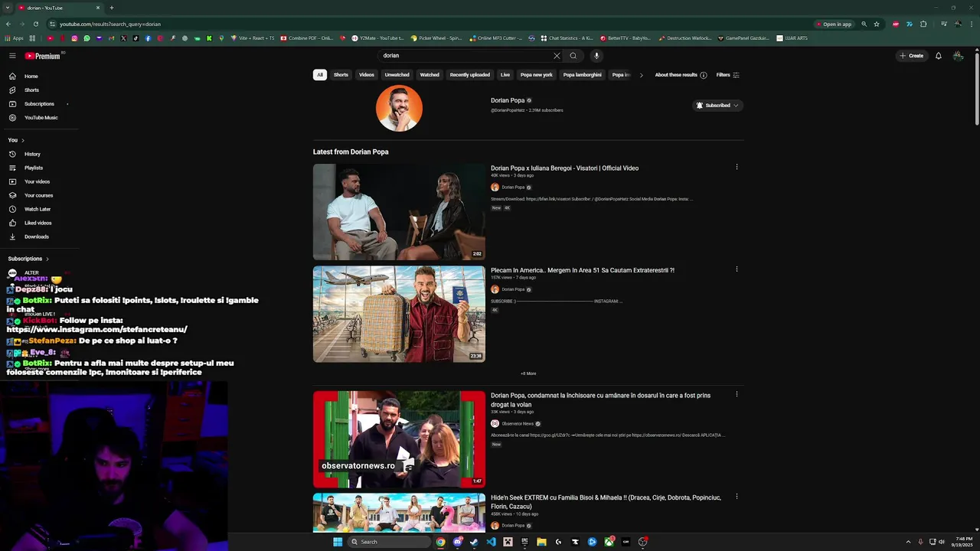Open the Create button
This screenshot has width=980, height=551.
pos(911,56)
